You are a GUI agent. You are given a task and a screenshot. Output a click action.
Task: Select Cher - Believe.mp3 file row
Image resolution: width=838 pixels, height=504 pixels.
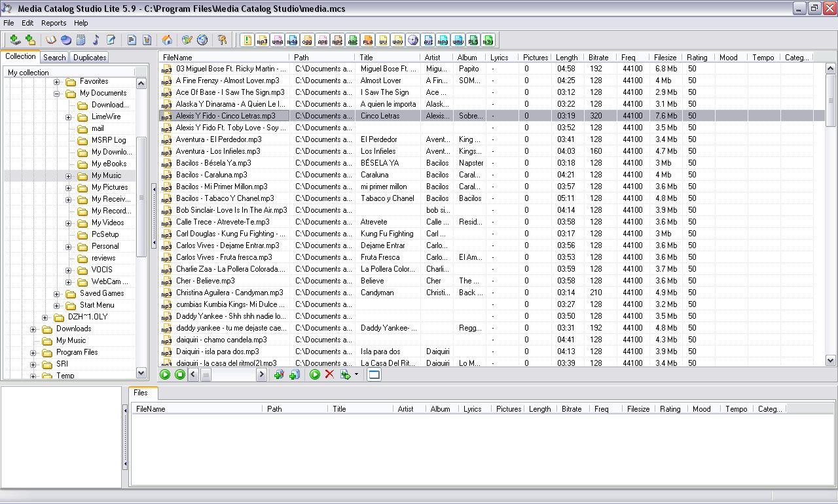pyautogui.click(x=492, y=281)
